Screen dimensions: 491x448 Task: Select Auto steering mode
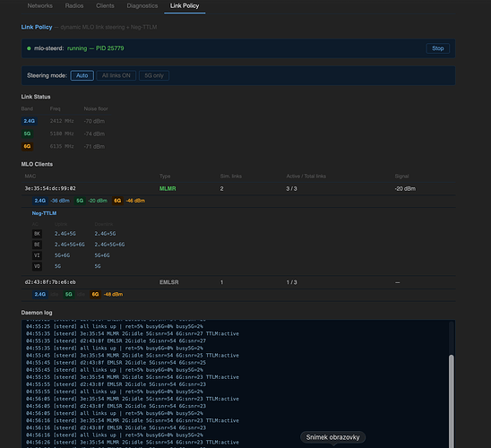pyautogui.click(x=82, y=75)
